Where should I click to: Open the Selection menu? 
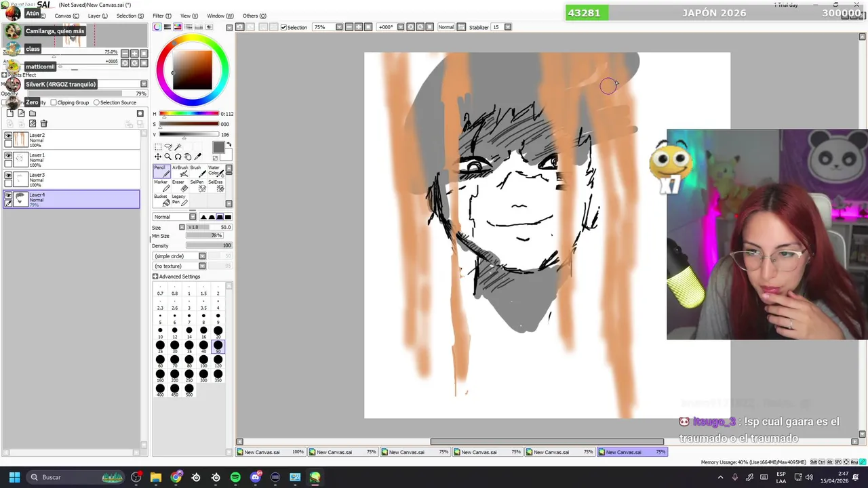click(x=130, y=16)
